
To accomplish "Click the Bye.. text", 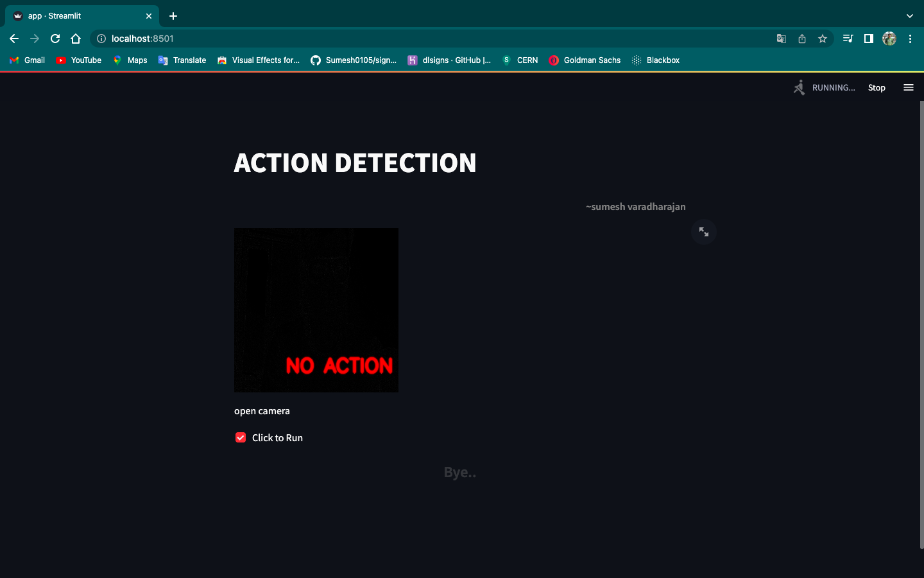I will 460,473.
